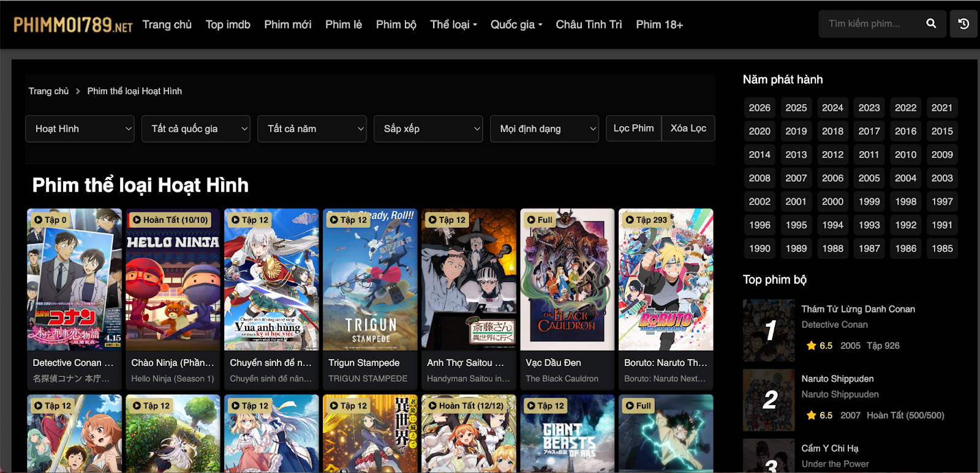Image resolution: width=980 pixels, height=473 pixels.
Task: Click Trang chủ breadcrumb link
Action: [48, 91]
